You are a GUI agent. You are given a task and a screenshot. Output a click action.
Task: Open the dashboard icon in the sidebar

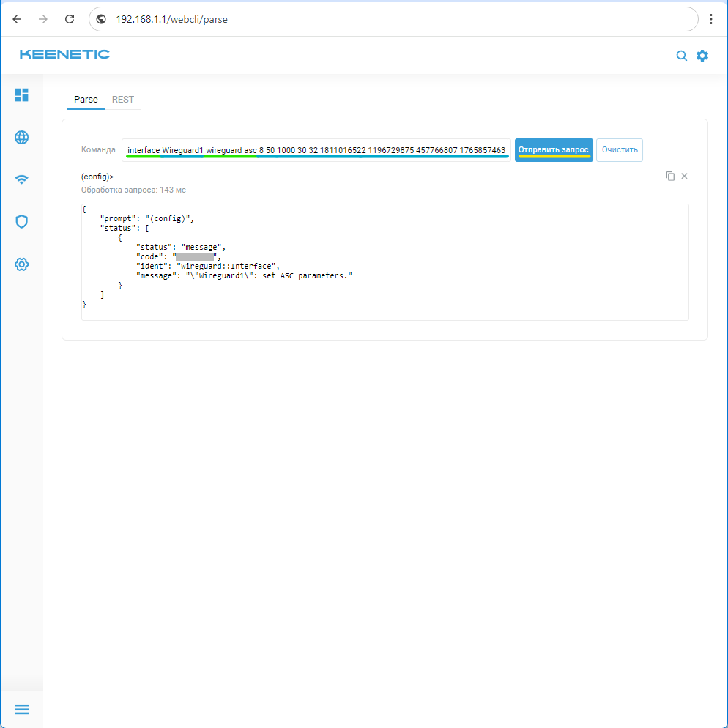click(22, 94)
